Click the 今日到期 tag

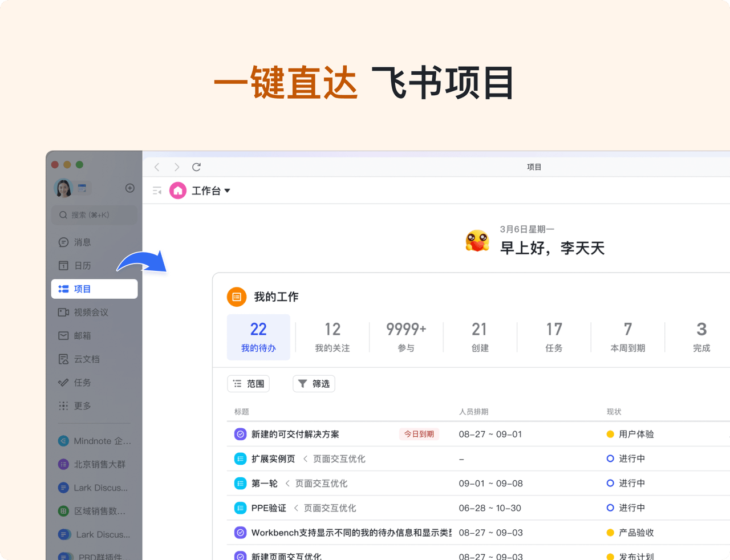[x=419, y=434]
